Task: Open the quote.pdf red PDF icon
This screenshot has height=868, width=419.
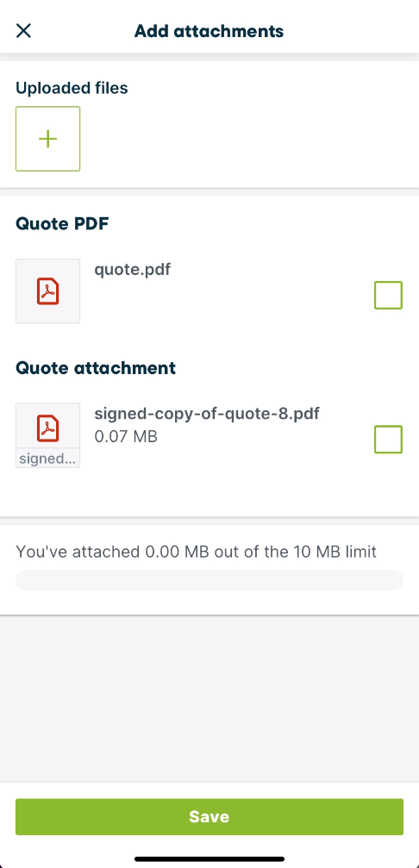Action: click(48, 291)
